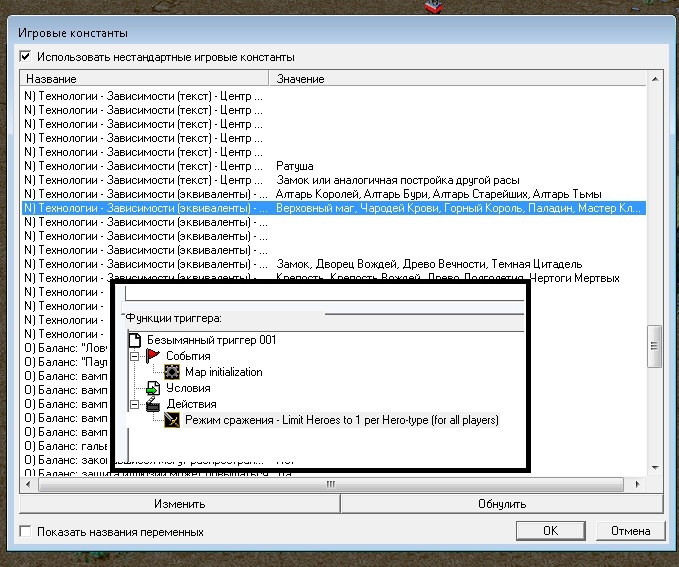Select the События tree item
This screenshot has height=567, width=679.
tap(188, 356)
